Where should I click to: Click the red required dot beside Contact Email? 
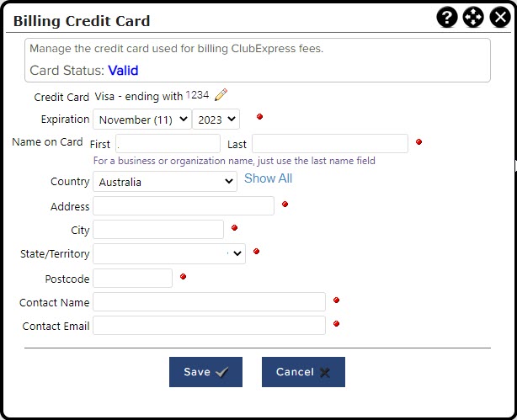336,323
